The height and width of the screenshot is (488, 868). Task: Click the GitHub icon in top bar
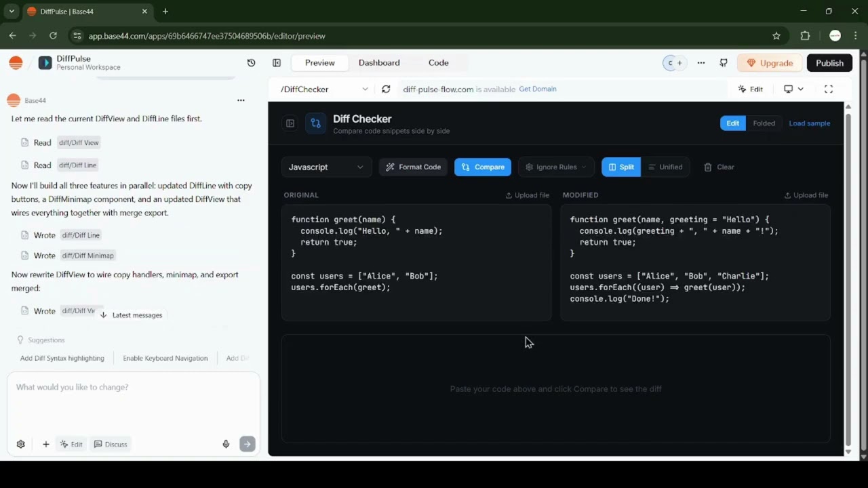coord(724,63)
